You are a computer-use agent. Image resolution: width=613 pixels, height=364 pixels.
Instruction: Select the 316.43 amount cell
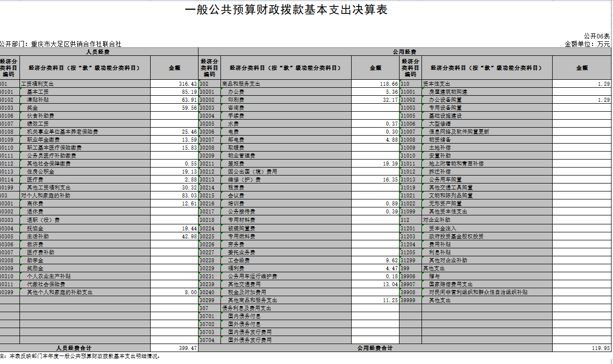pyautogui.click(x=174, y=84)
